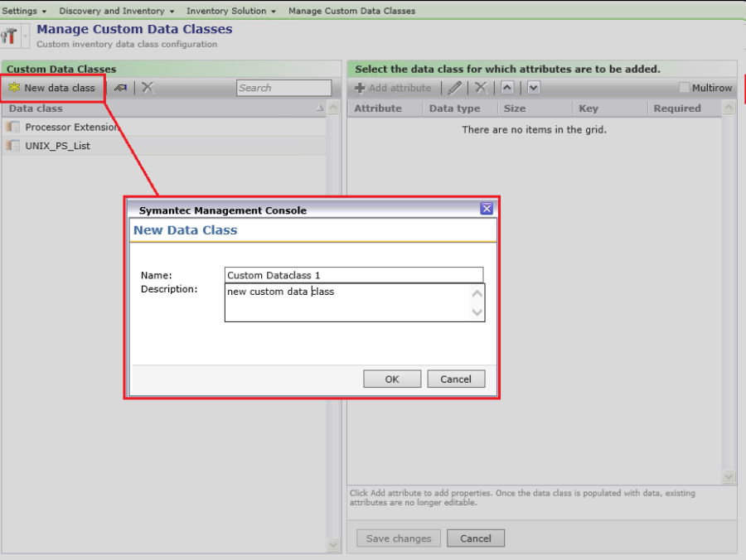This screenshot has width=746, height=560.
Task: Click the delete attribute X icon
Action: tap(481, 88)
